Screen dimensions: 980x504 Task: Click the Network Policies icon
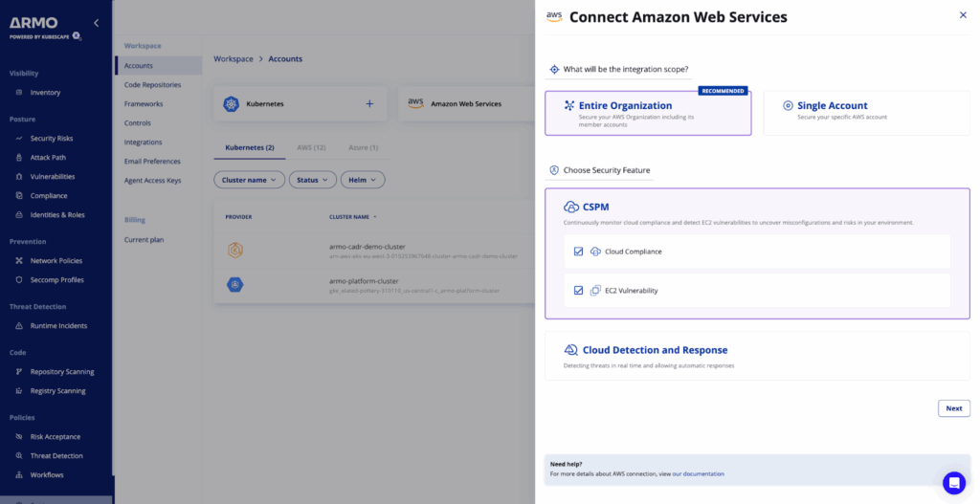(x=20, y=261)
